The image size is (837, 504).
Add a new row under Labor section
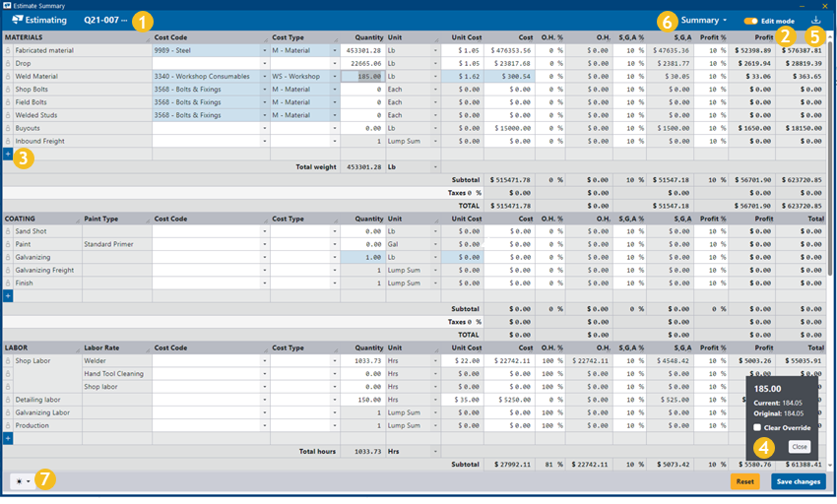tap(8, 438)
